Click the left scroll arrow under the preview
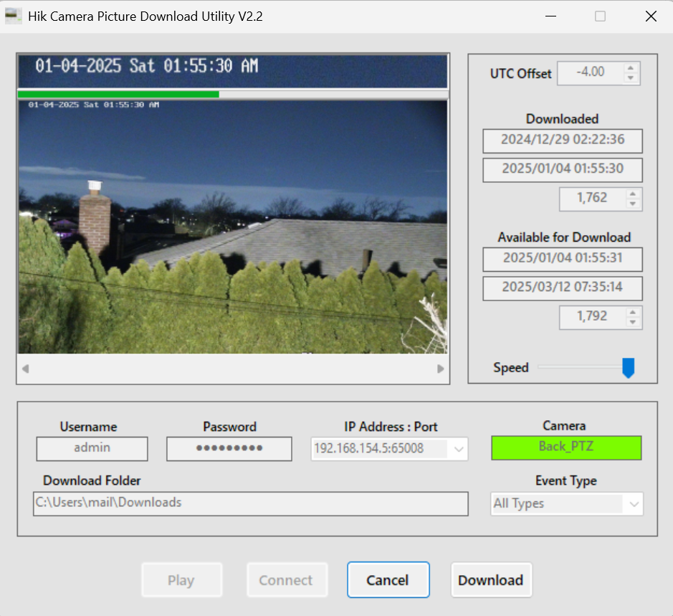The image size is (673, 616). (25, 368)
